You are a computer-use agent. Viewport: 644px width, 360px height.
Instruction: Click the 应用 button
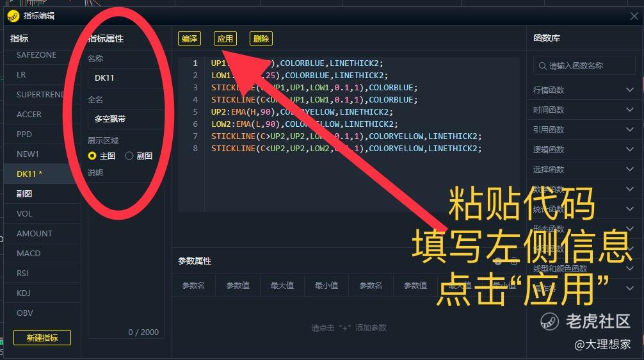[x=225, y=38]
